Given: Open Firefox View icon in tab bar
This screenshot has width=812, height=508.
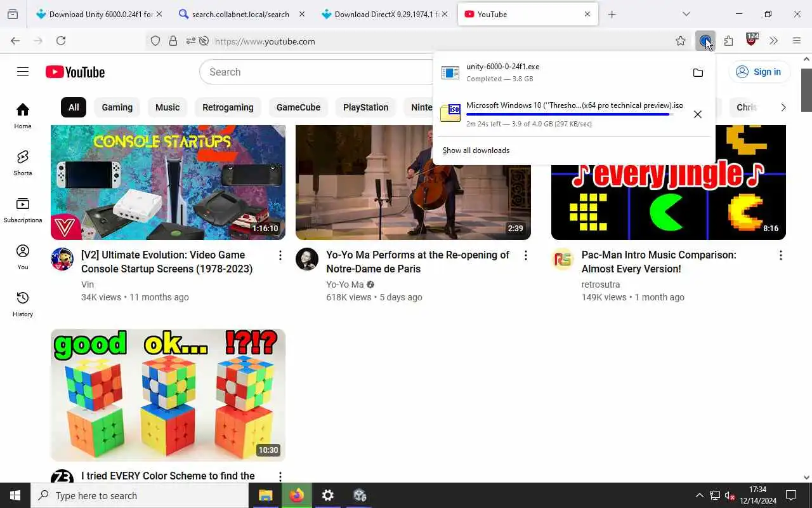Looking at the screenshot, I should point(13,14).
